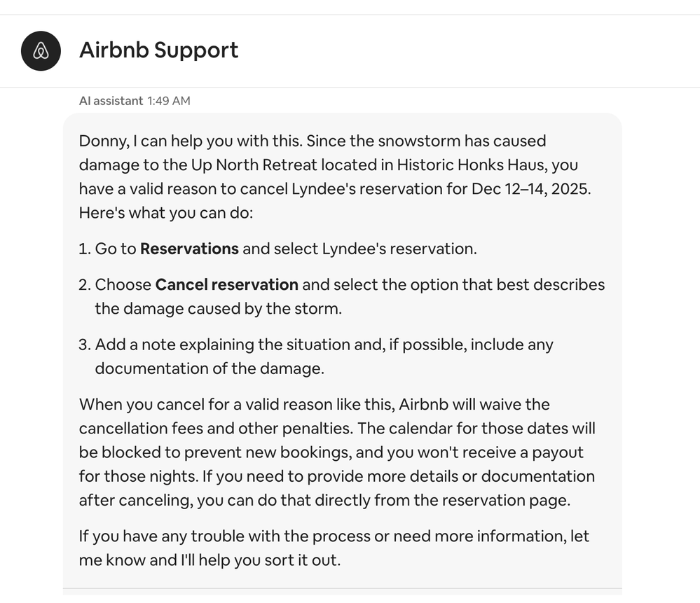This screenshot has width=700, height=603.
Task: Click the list number 3 marker
Action: 84,345
